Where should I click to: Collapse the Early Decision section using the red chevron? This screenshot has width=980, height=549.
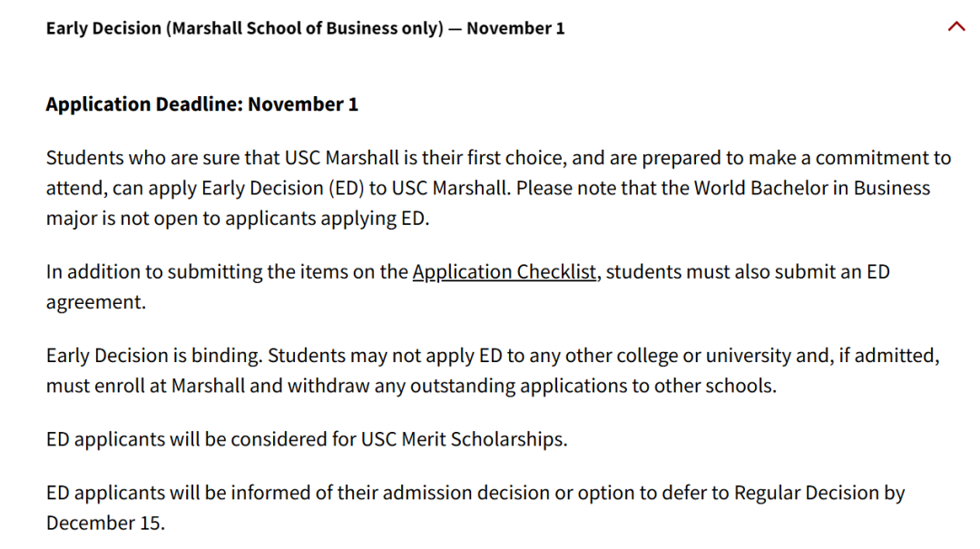pyautogui.click(x=956, y=27)
